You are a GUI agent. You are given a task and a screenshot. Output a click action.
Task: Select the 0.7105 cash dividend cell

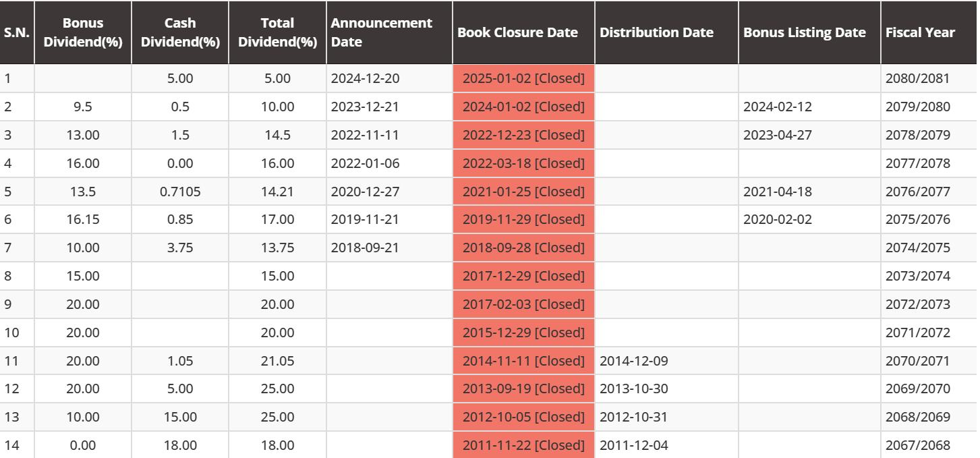180,192
